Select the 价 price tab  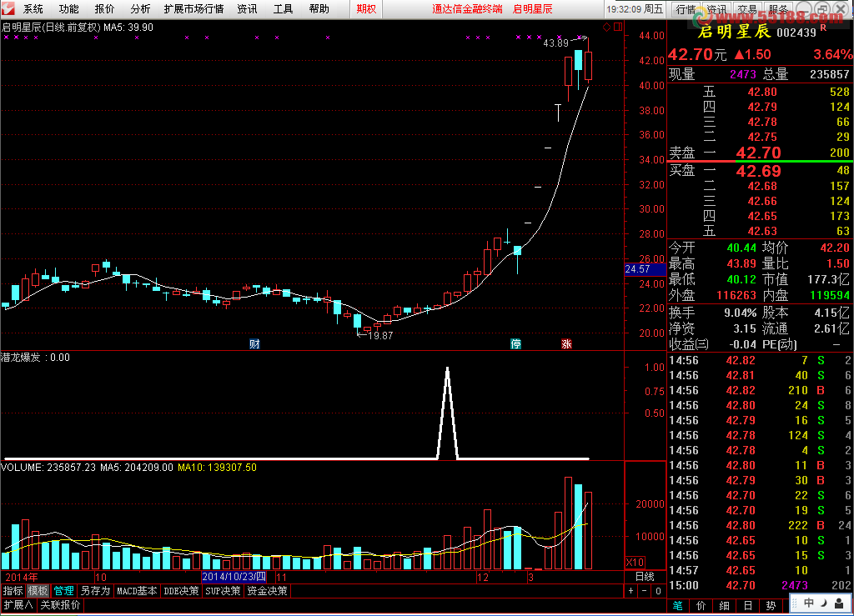coord(701,606)
